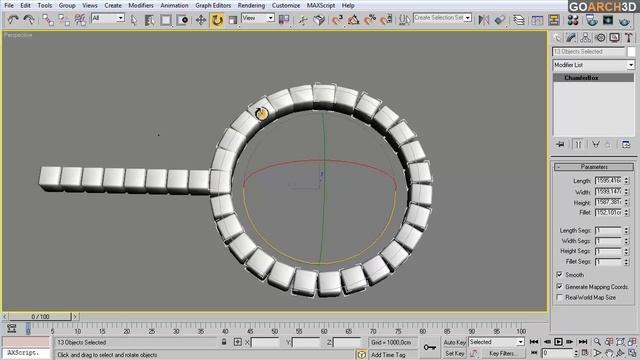Viewport: 640px width, 360px height.
Task: Click the Use Pivot Point Center icon
Action: coord(284,20)
